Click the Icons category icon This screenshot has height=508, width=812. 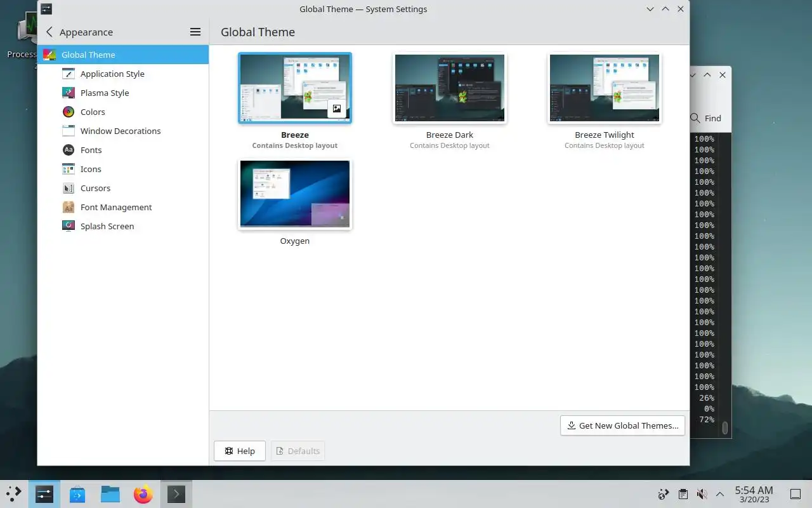(69, 169)
